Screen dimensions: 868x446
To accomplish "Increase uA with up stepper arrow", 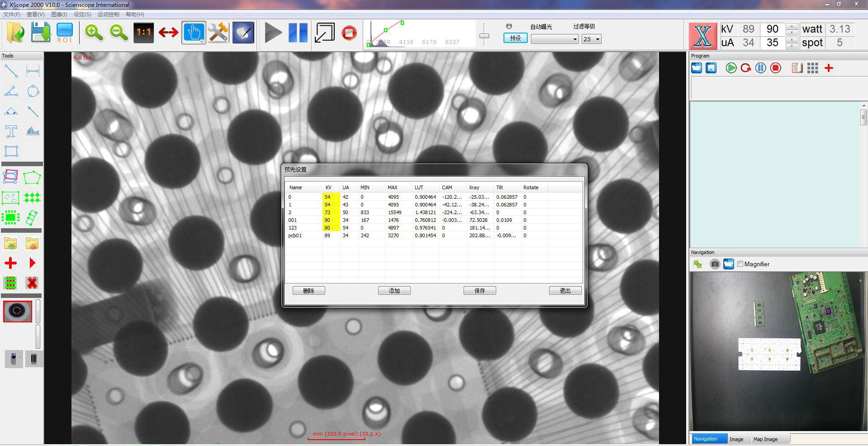I will click(x=792, y=40).
